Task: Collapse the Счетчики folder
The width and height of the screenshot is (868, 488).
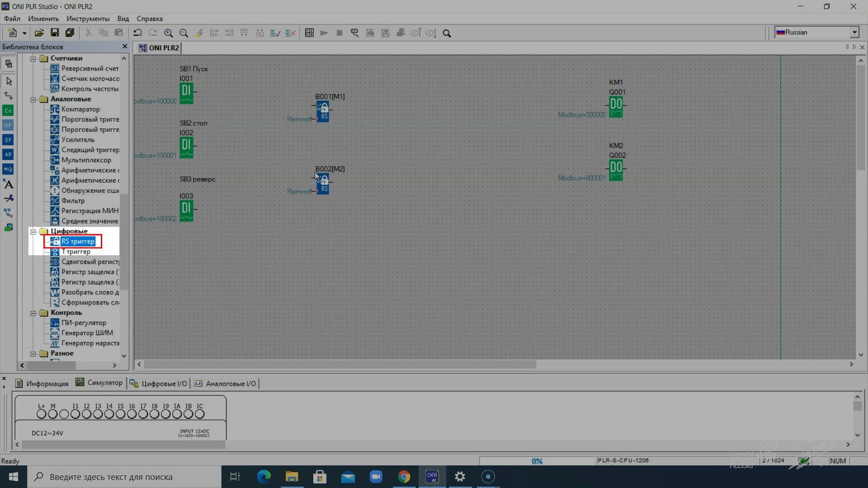Action: [33, 58]
